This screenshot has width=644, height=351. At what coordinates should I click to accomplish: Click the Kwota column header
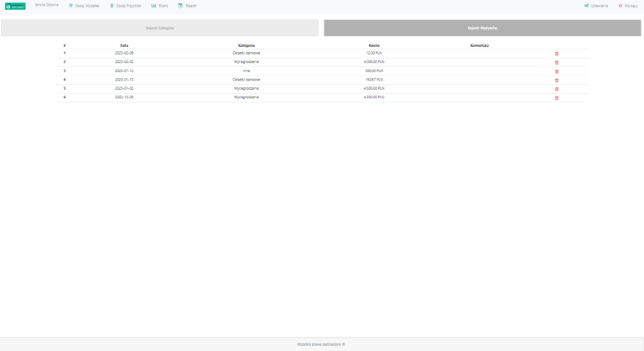[374, 45]
